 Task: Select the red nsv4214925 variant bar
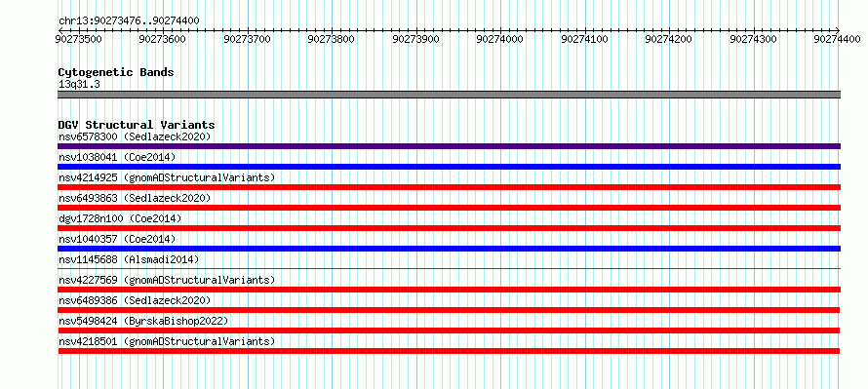point(449,187)
